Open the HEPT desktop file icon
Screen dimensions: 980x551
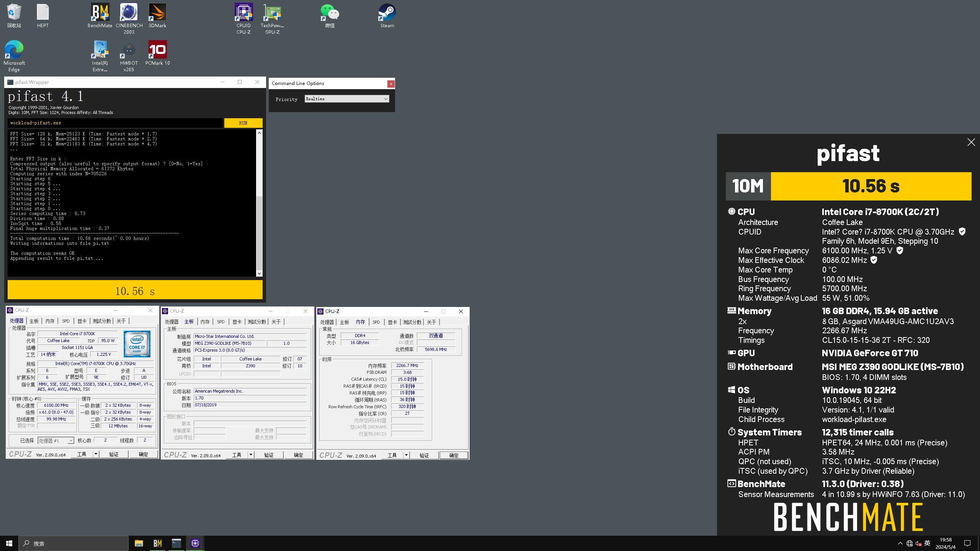pyautogui.click(x=42, y=16)
